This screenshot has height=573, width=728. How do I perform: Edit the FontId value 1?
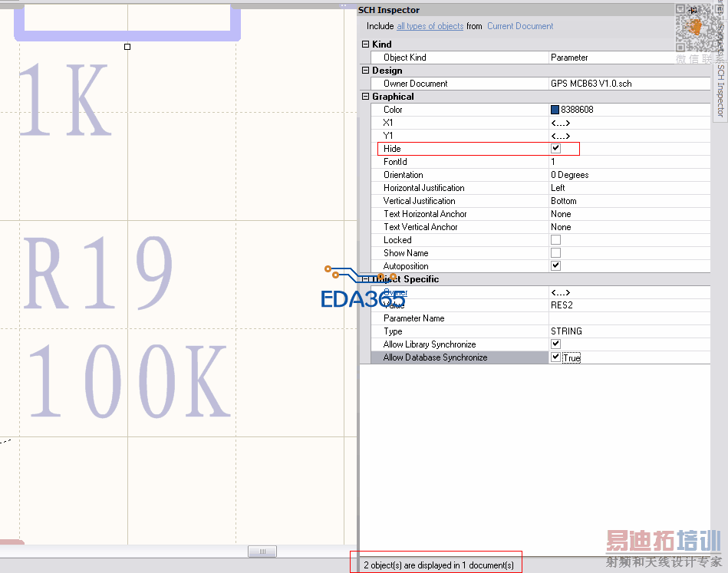pyautogui.click(x=629, y=162)
